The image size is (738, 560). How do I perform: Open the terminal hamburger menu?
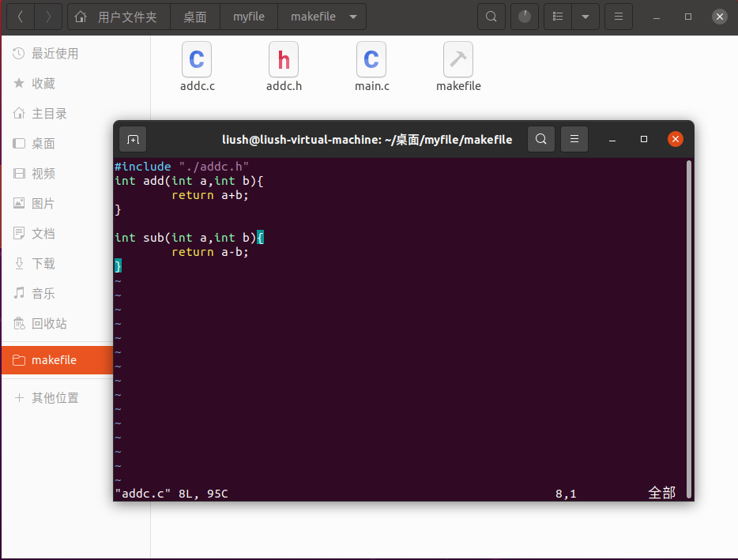574,139
